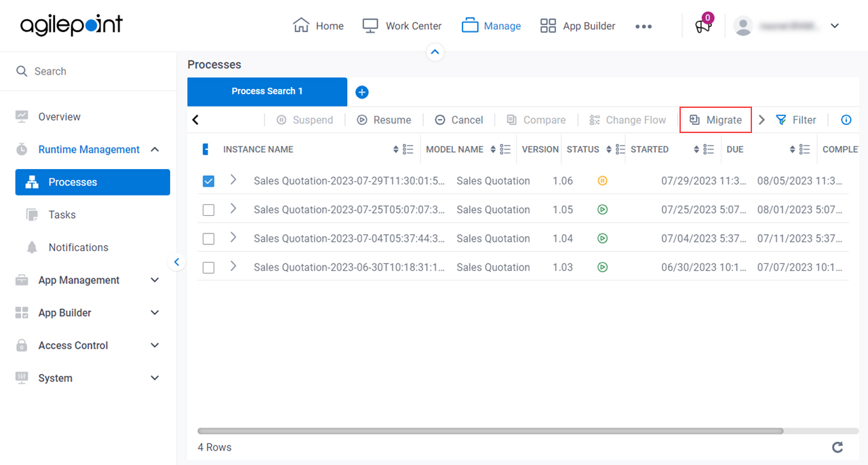The image size is (868, 465).
Task: Check the 06-30 Sales Quotation instance
Action: (208, 268)
